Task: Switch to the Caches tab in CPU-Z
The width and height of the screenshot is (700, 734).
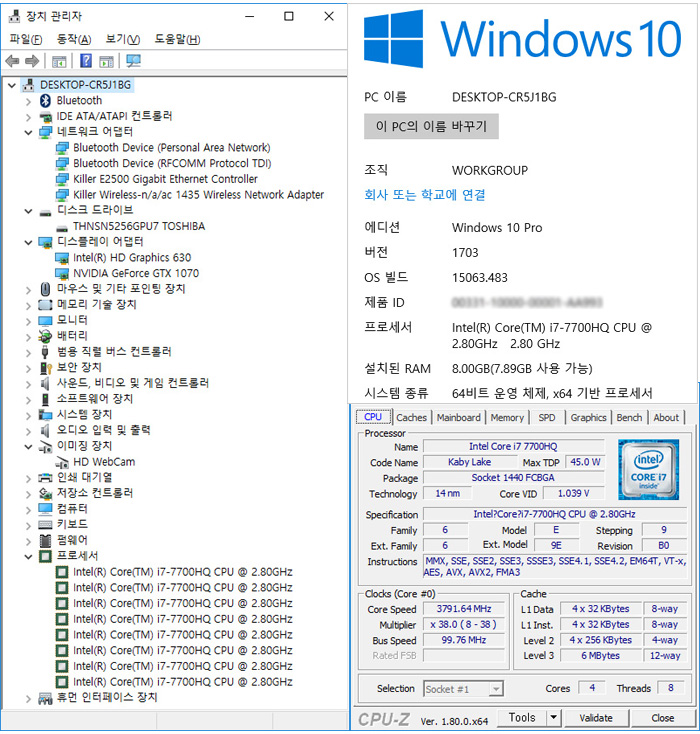Action: pyautogui.click(x=411, y=417)
